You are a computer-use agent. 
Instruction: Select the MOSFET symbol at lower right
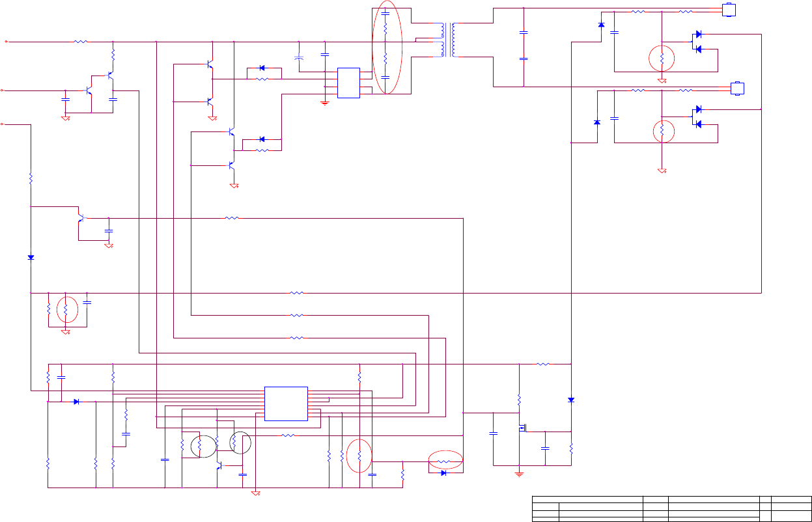pyautogui.click(x=522, y=428)
